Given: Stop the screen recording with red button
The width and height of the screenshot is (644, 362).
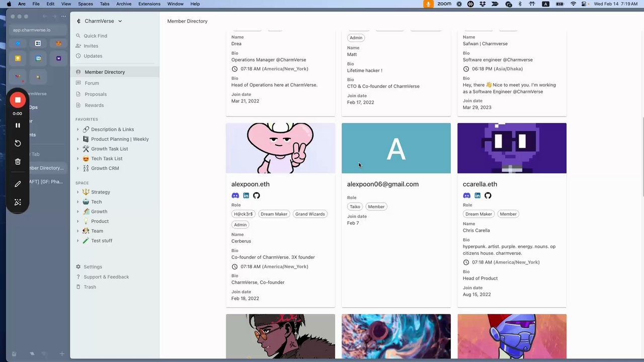Looking at the screenshot, I should (18, 100).
